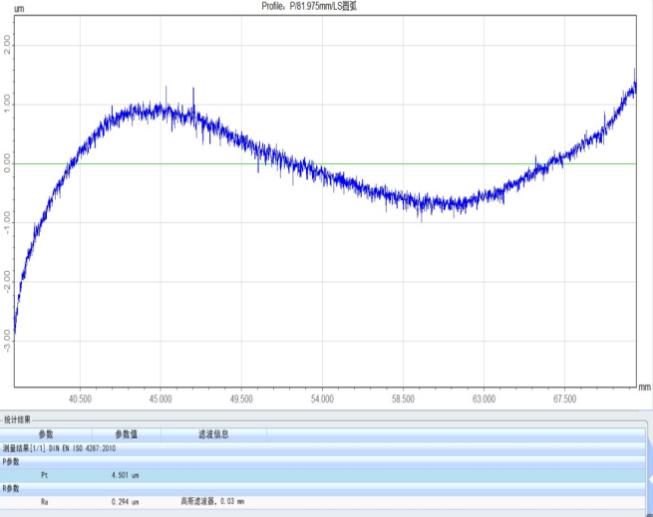Click the x-axis label 58.500

pyautogui.click(x=403, y=399)
